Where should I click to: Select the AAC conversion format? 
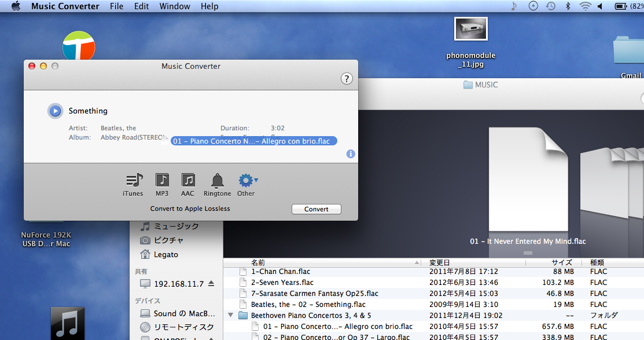(187, 185)
